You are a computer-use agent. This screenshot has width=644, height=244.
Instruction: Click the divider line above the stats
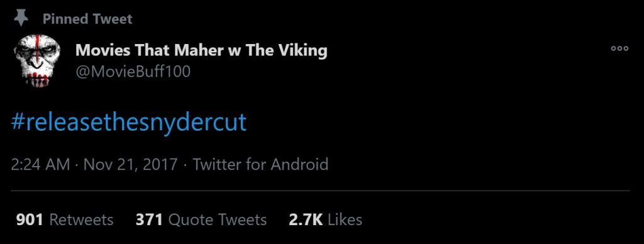[x=320, y=191]
